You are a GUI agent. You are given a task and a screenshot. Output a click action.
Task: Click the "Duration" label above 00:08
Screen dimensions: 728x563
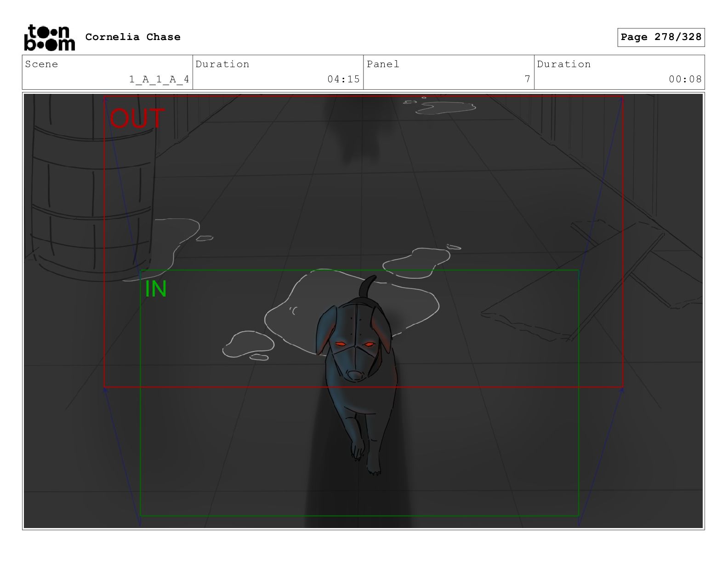[564, 64]
